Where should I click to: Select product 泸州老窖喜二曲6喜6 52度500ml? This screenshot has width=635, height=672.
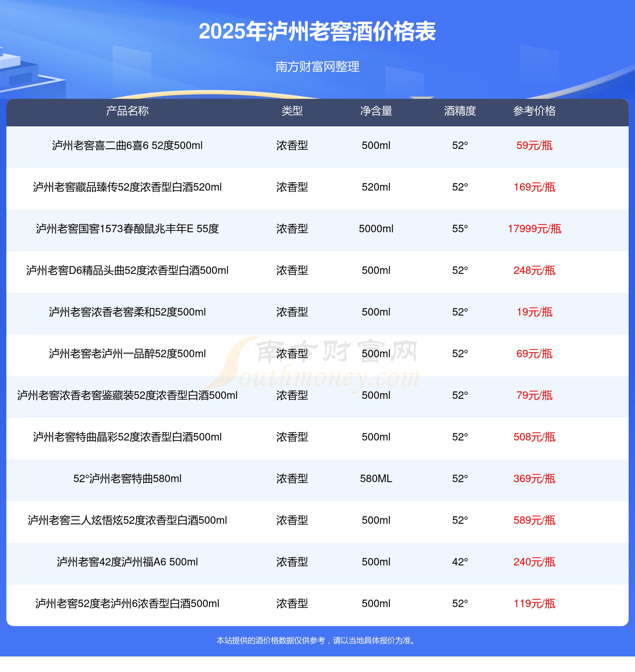127,145
